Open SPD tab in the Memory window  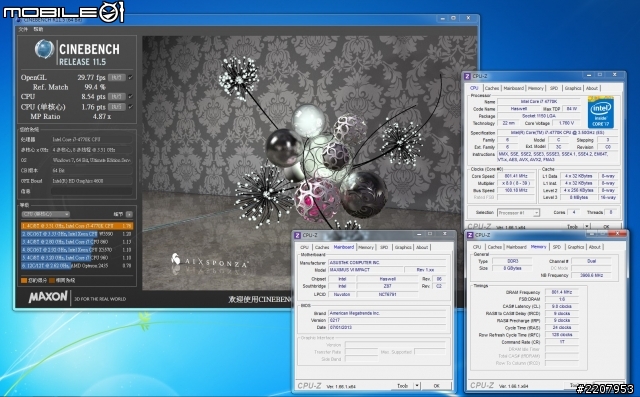[x=557, y=247]
